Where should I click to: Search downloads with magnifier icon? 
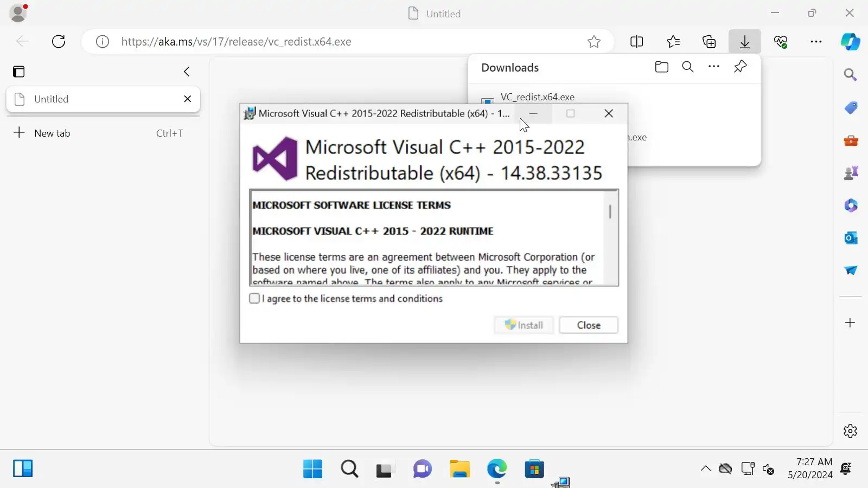688,67
